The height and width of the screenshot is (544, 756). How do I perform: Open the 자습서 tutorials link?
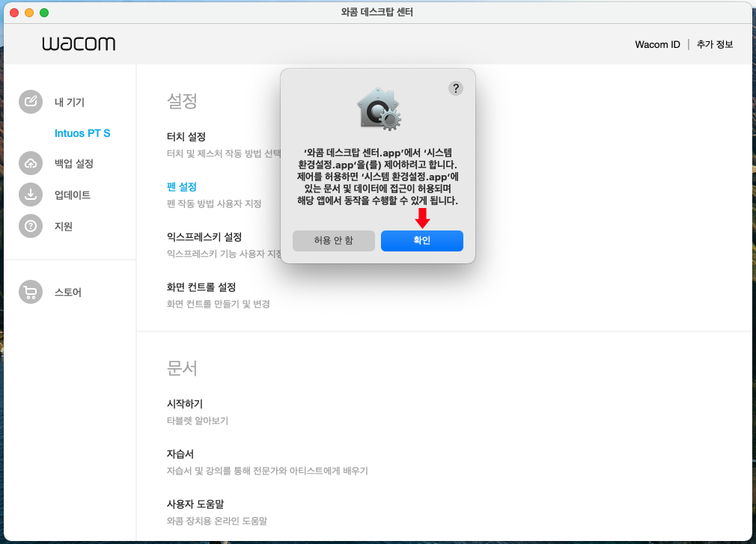tap(180, 454)
